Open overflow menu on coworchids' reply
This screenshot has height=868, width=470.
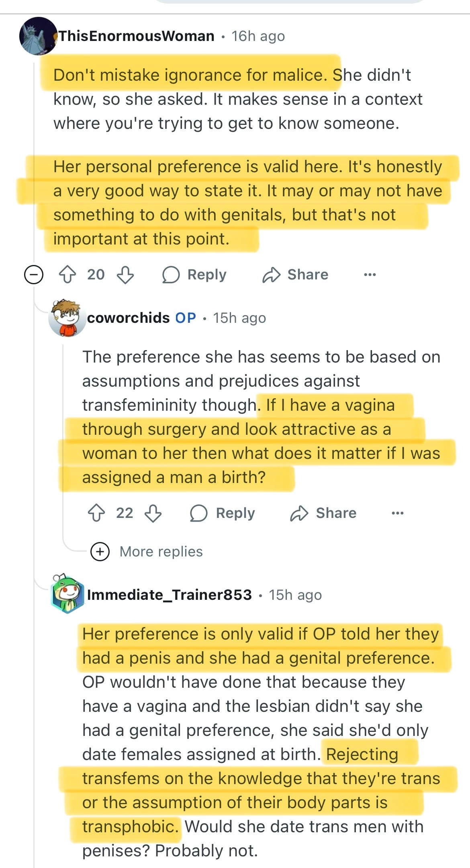397,513
